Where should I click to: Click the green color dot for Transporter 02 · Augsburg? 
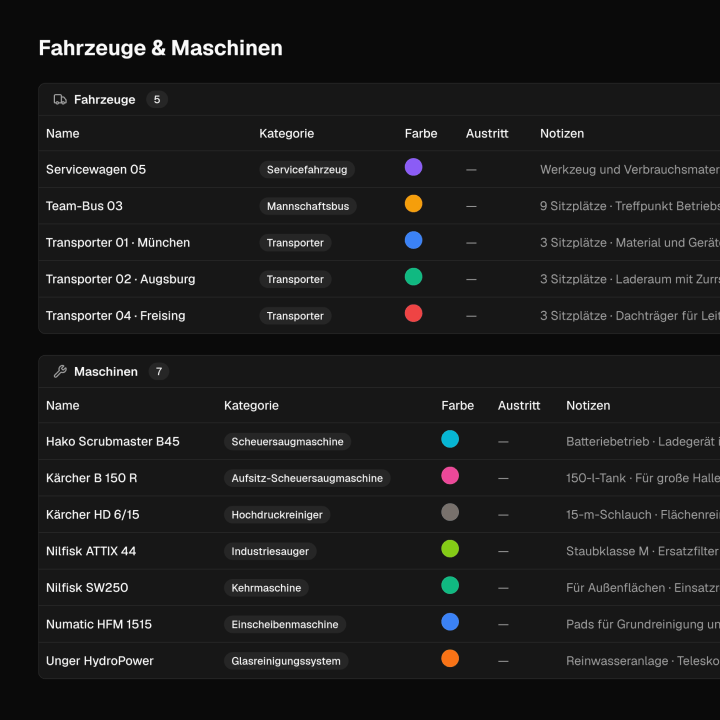(x=413, y=277)
